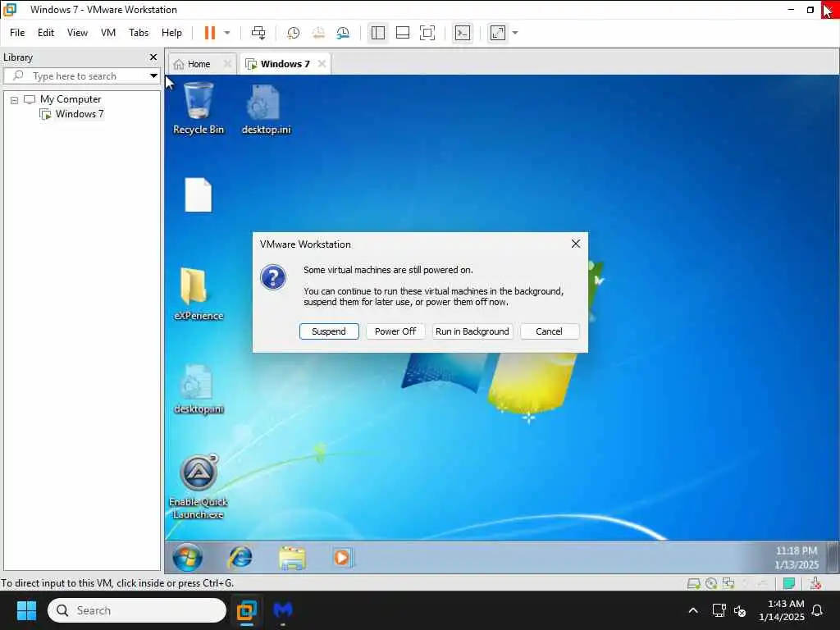This screenshot has height=630, width=840.
Task: Select the Enable Quick Launch.exe icon
Action: coord(199,486)
